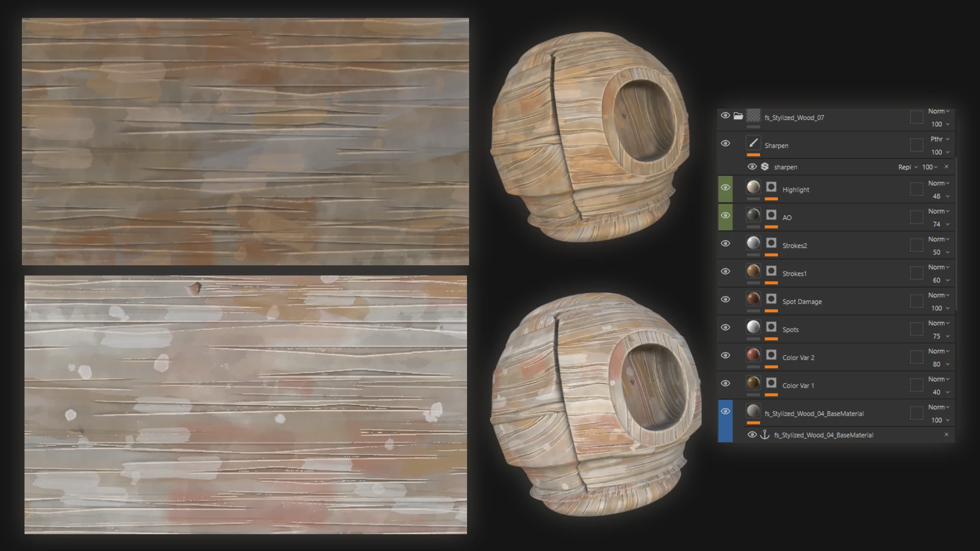The width and height of the screenshot is (980, 551).
Task: Remove the BaseMaterial anchor point
Action: pos(946,435)
